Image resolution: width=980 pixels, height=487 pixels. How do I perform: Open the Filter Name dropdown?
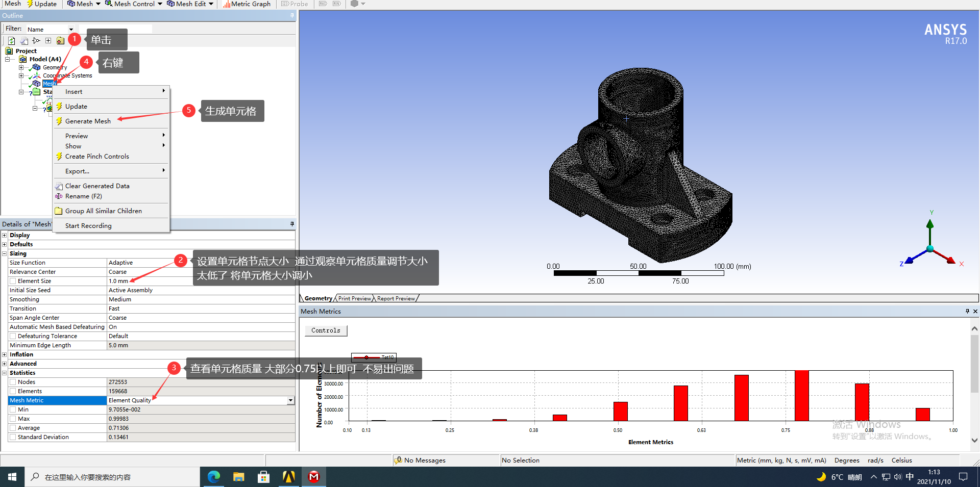70,29
